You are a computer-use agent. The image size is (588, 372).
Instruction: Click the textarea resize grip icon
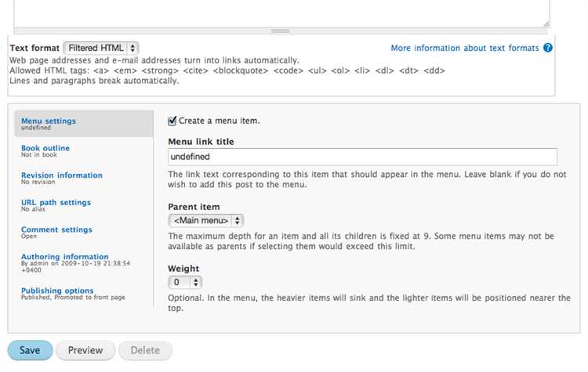coord(546,24)
